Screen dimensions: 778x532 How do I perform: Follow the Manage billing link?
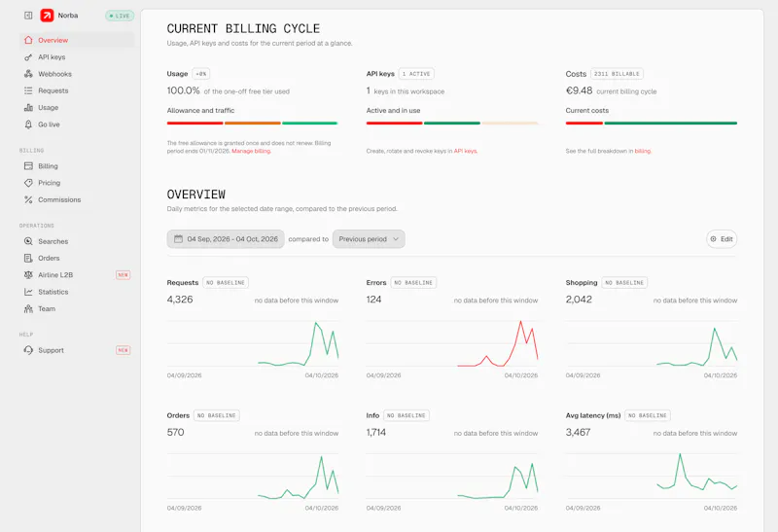pyautogui.click(x=251, y=152)
